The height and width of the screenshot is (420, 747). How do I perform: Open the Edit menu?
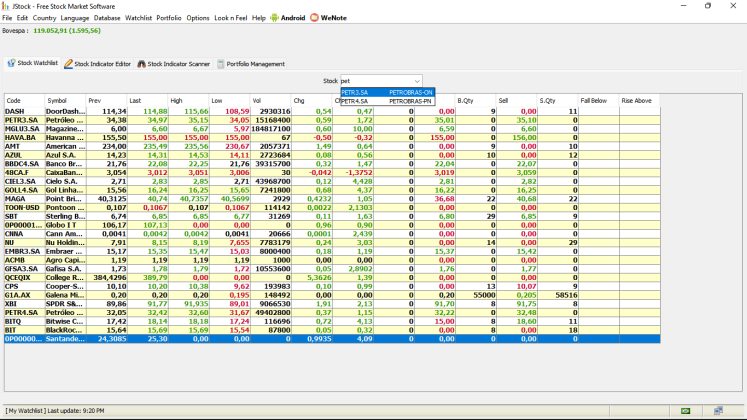[x=22, y=18]
